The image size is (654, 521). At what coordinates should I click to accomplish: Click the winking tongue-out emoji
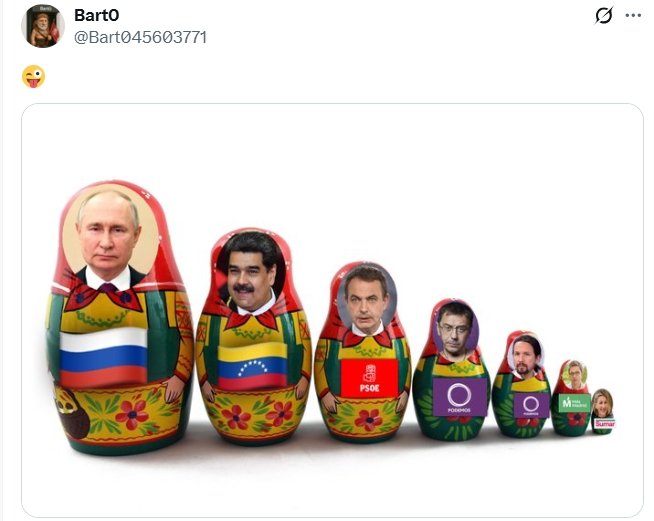click(x=33, y=77)
